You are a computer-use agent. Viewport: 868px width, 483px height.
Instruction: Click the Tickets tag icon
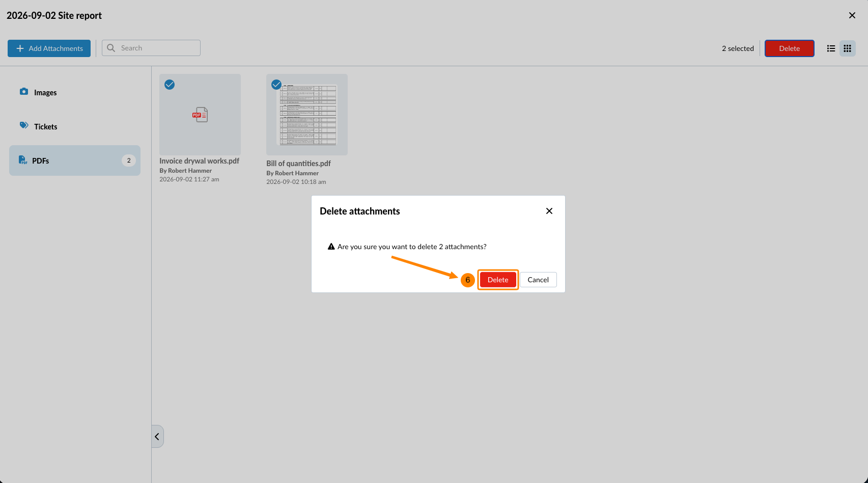point(24,125)
